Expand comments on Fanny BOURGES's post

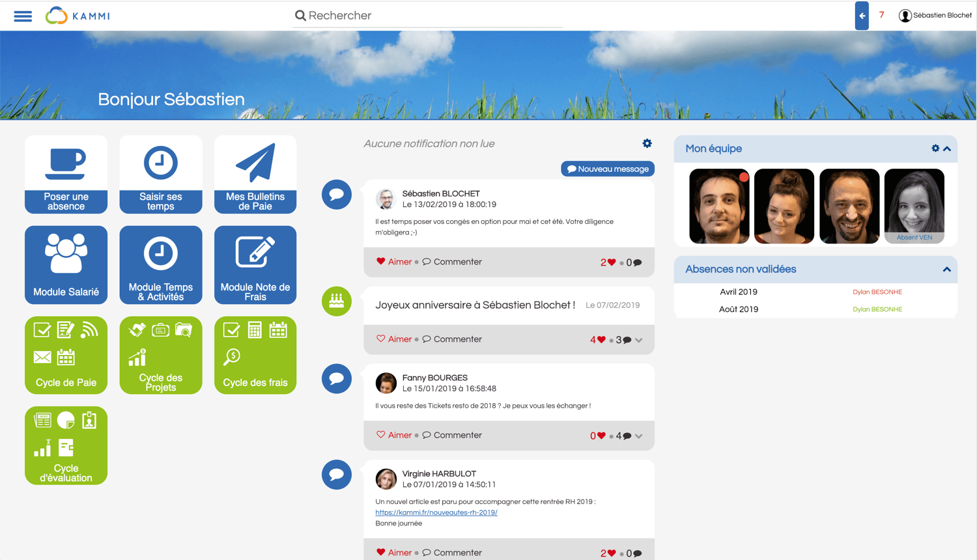click(x=639, y=436)
